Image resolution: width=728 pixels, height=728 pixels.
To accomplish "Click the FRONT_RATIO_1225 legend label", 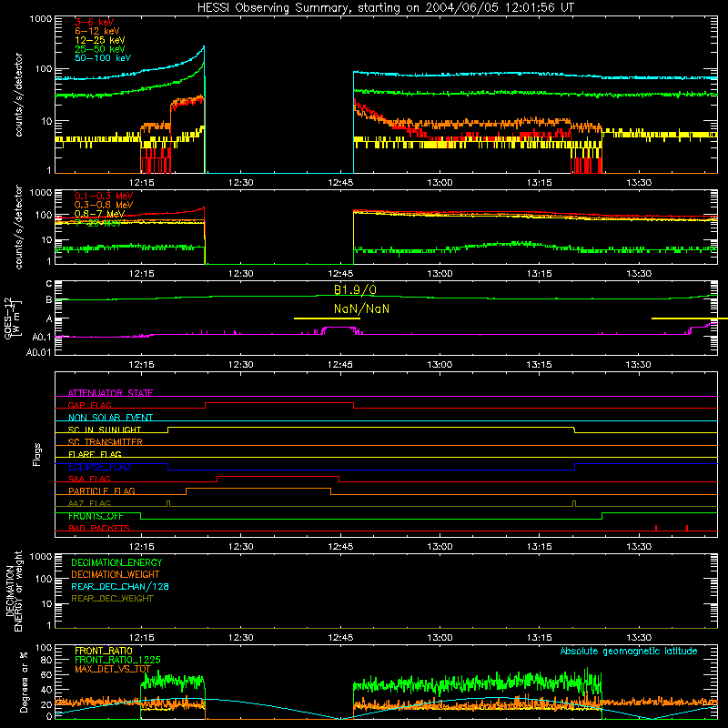I will (117, 660).
